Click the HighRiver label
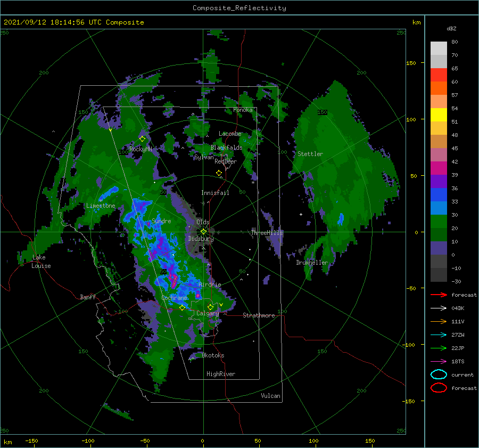The height and width of the screenshot is (448, 479). click(221, 374)
